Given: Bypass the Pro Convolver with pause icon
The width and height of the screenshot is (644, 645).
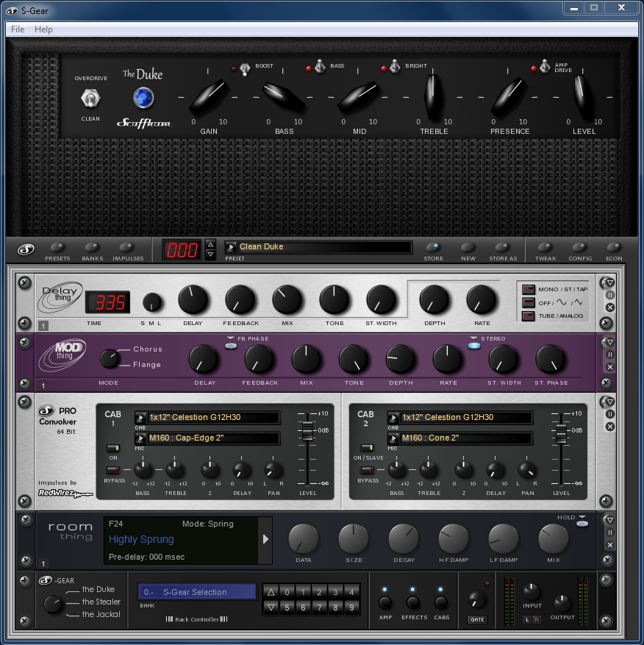Looking at the screenshot, I should pyautogui.click(x=610, y=414).
